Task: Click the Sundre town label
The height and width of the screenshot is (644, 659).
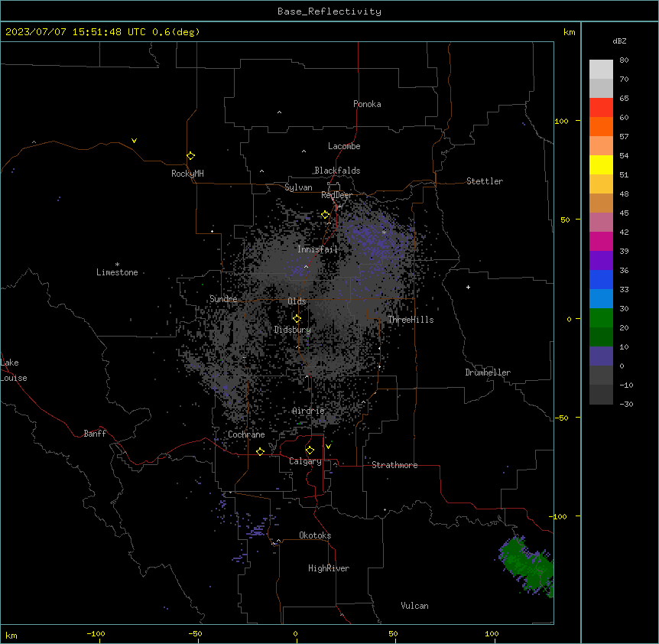Action: [223, 299]
